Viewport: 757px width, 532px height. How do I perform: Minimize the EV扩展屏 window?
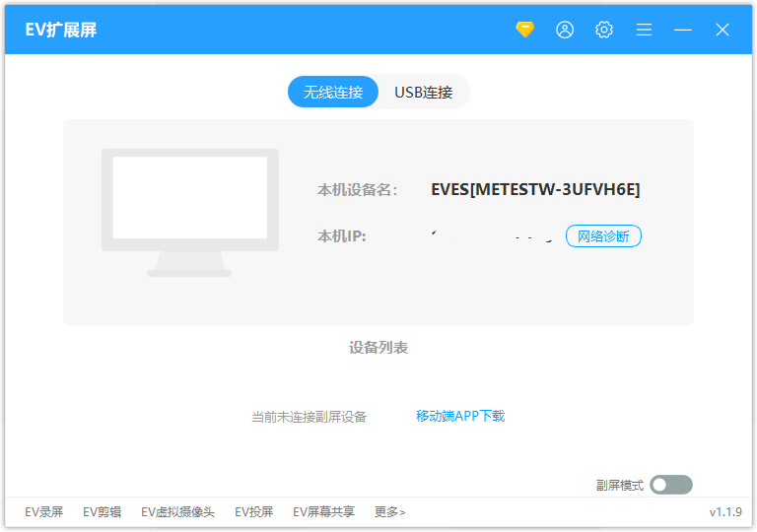[x=683, y=30]
